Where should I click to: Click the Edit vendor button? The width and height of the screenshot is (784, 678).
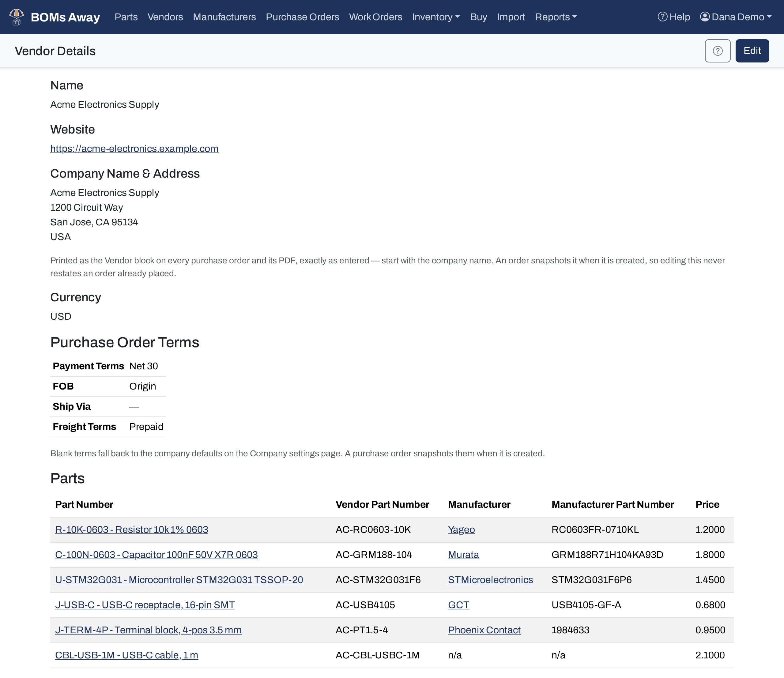tap(752, 51)
